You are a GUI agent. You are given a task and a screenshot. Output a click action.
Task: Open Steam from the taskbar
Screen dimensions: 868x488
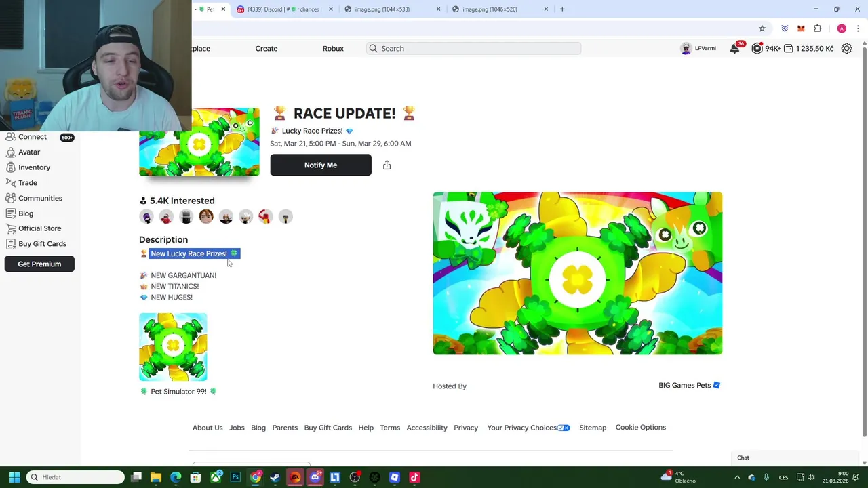coord(275,477)
